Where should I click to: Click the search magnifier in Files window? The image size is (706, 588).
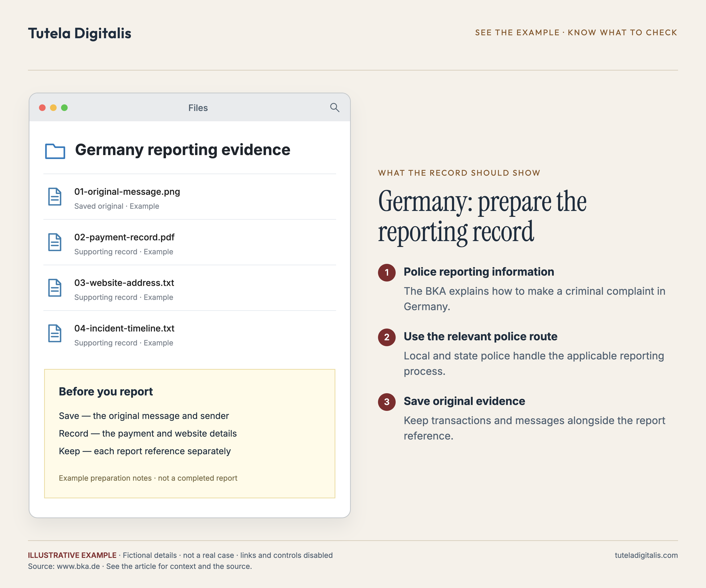pyautogui.click(x=335, y=108)
